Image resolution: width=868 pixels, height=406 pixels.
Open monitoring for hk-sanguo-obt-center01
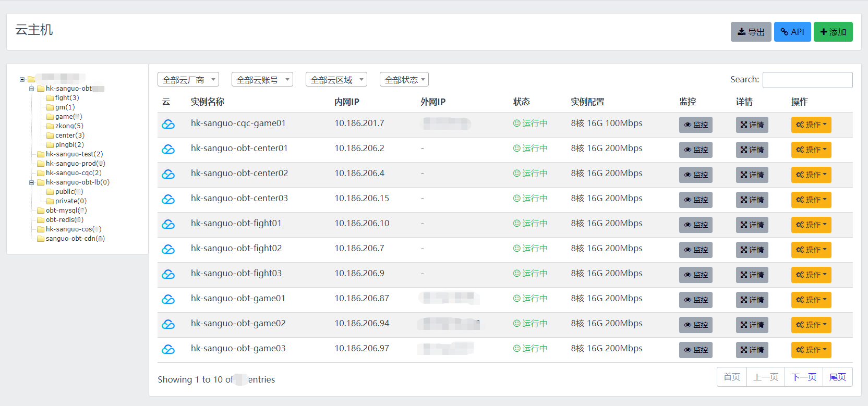pyautogui.click(x=695, y=150)
